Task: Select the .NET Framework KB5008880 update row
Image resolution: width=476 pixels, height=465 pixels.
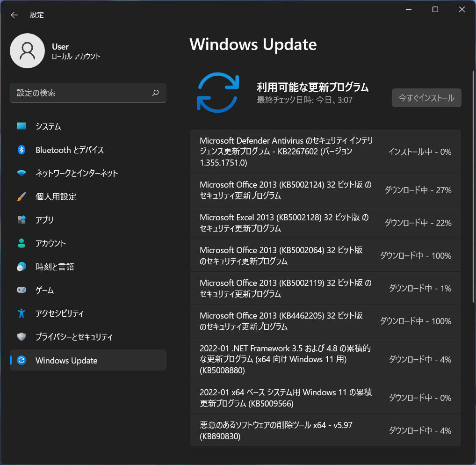Action: click(325, 359)
